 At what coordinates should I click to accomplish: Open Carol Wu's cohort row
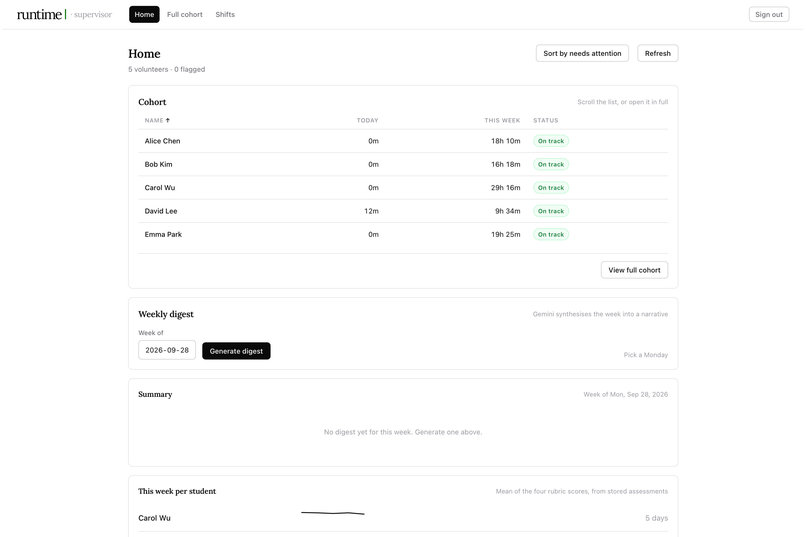pos(403,188)
